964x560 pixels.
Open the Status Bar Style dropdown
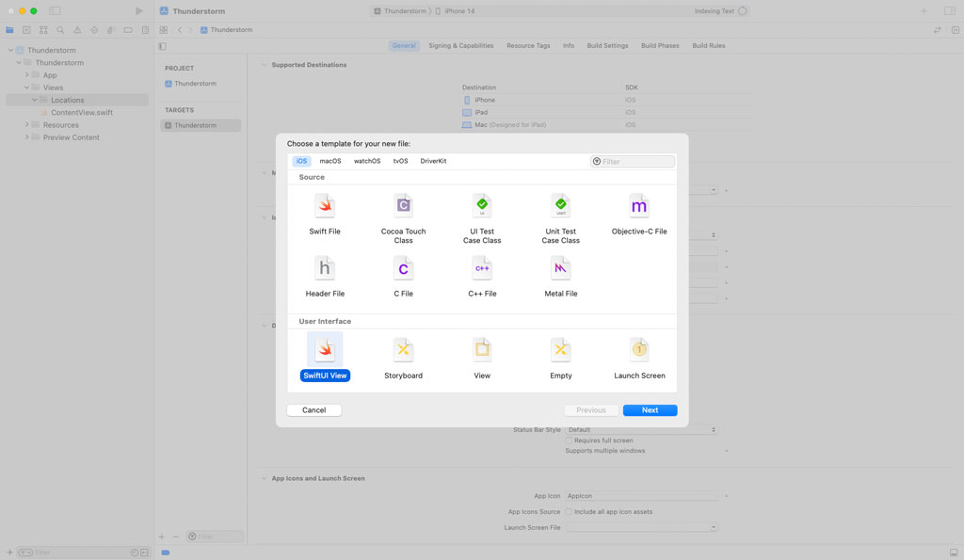[x=641, y=430]
